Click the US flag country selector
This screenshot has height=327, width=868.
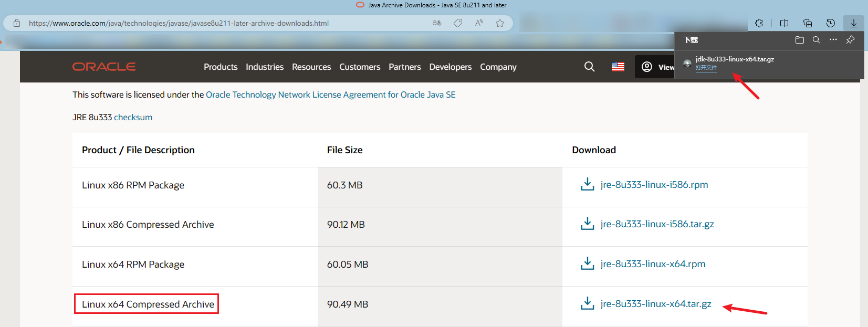tap(618, 67)
